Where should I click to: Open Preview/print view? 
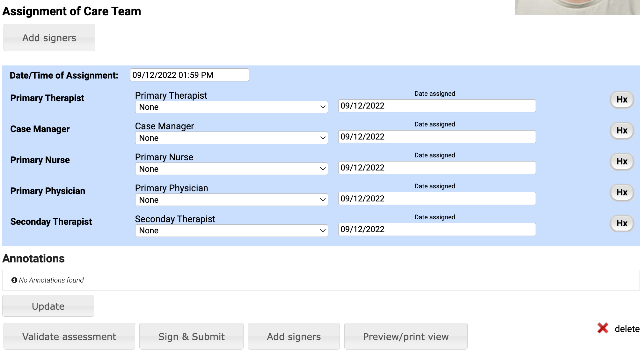point(406,336)
